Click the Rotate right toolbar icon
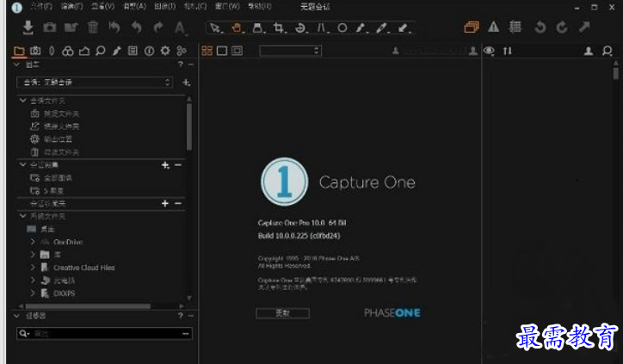The width and height of the screenshot is (623, 364). pyautogui.click(x=562, y=27)
